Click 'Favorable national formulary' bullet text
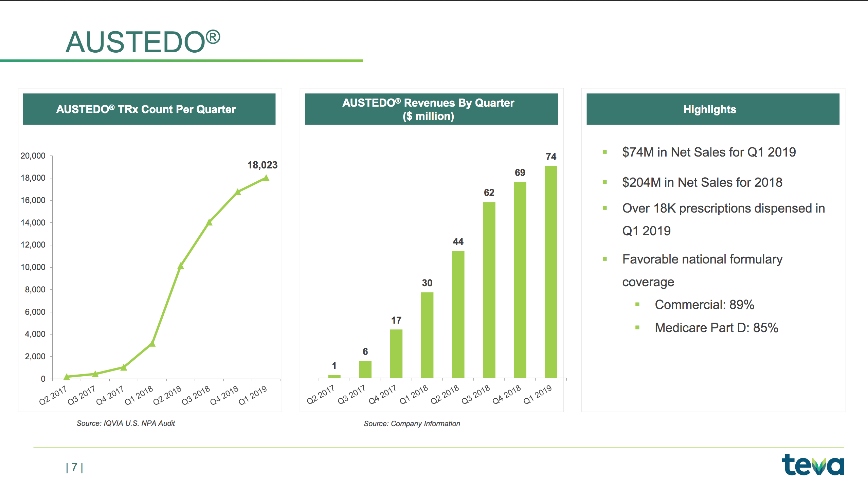 [x=702, y=271]
